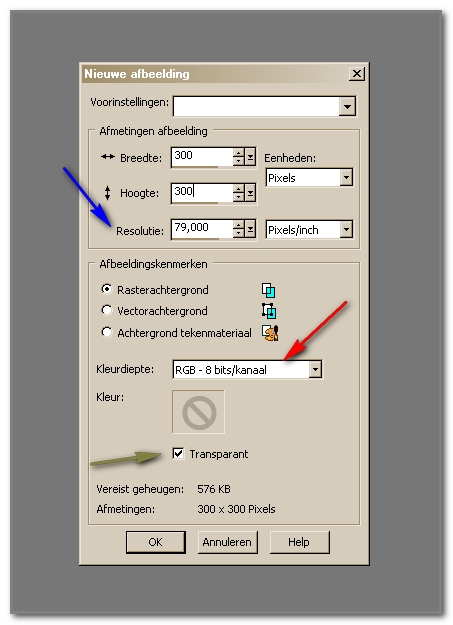Open the Kleurdiepte RGB dropdown

point(315,369)
